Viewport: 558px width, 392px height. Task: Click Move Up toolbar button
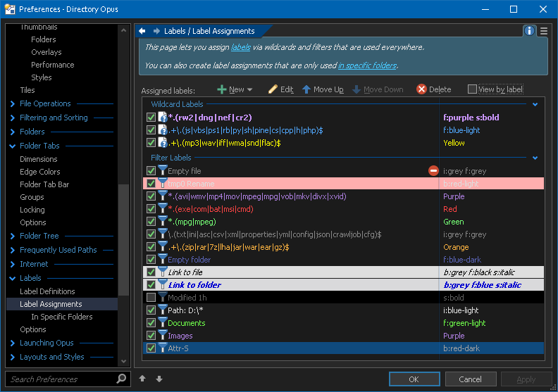pyautogui.click(x=323, y=89)
